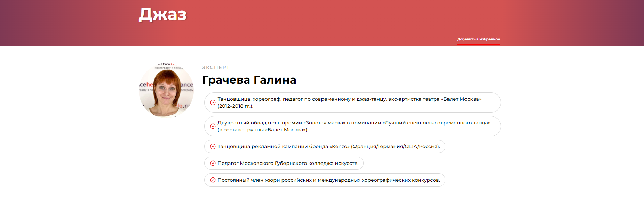Click the "Джаз" page heading
This screenshot has width=644, height=220.
(x=162, y=15)
